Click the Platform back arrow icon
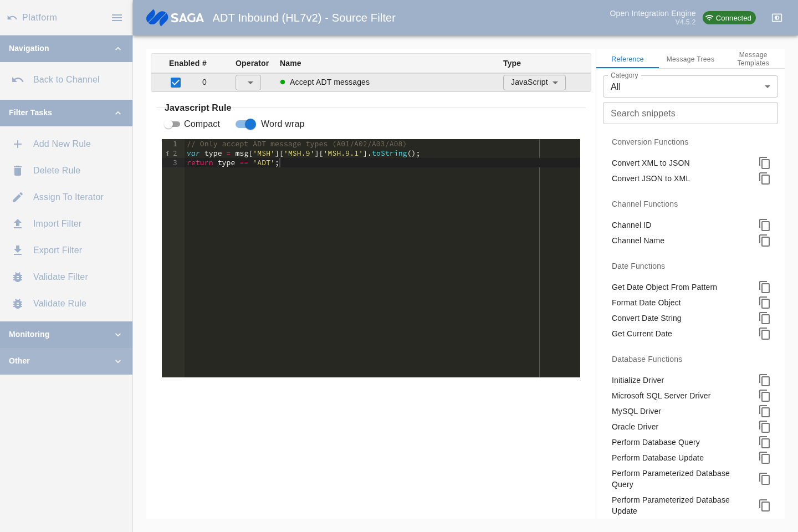798x532 pixels. click(x=12, y=18)
